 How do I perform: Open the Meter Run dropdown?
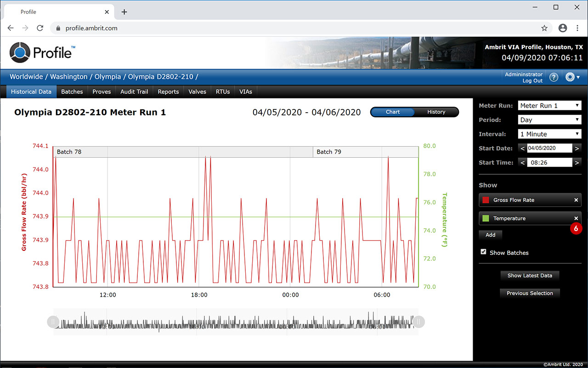point(549,105)
